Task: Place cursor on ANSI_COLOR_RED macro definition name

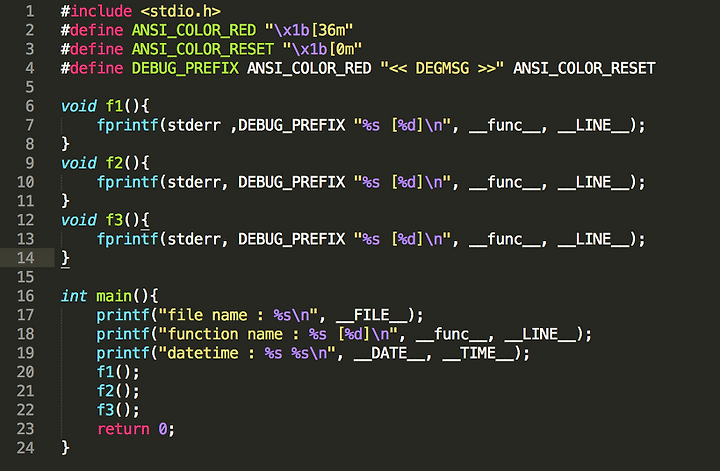Action: 194,30
